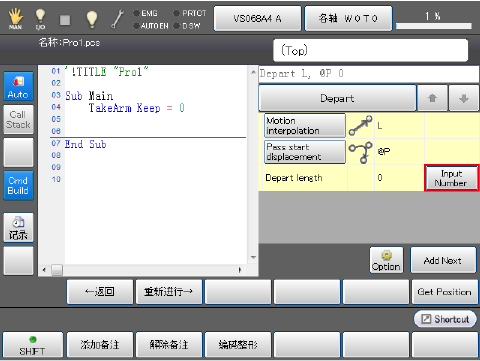Image resolution: width=480 pixels, height=361 pixels.
Task: Click the horizontal scrollbar thumb
Action: [x=57, y=270]
